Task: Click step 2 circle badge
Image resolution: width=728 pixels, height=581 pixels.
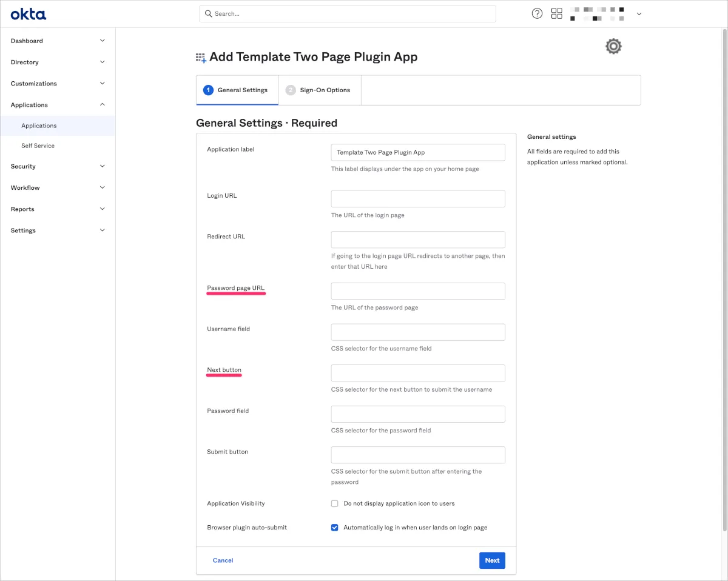Action: tap(291, 90)
